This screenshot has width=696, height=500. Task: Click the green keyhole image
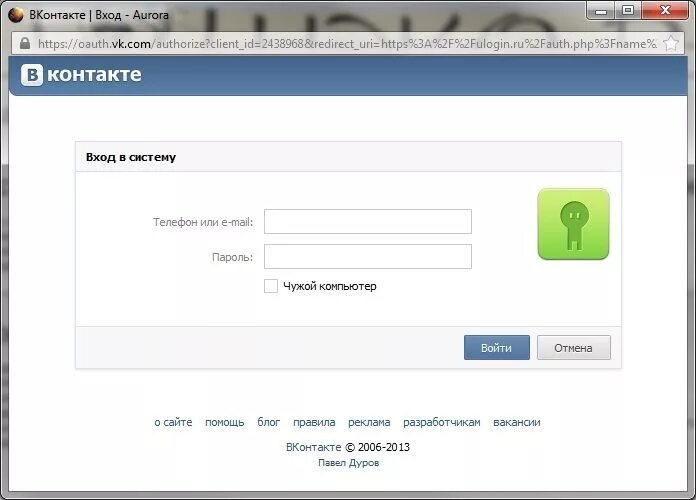(x=573, y=224)
